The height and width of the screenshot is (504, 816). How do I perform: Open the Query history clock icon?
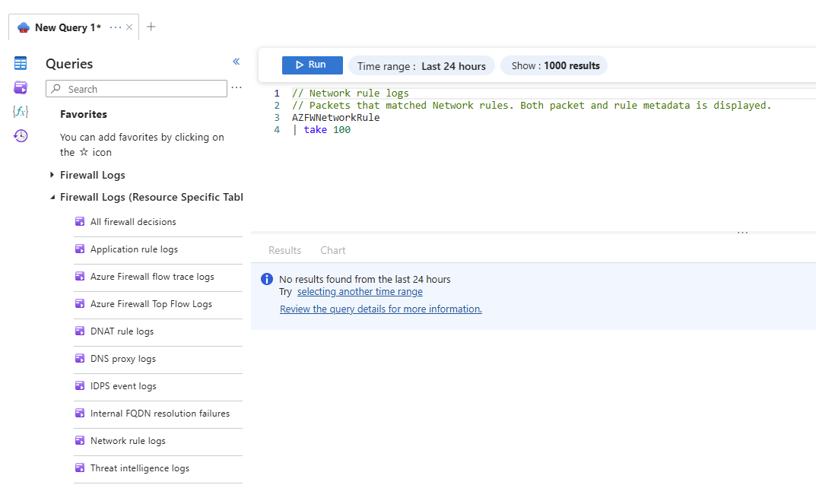point(21,136)
